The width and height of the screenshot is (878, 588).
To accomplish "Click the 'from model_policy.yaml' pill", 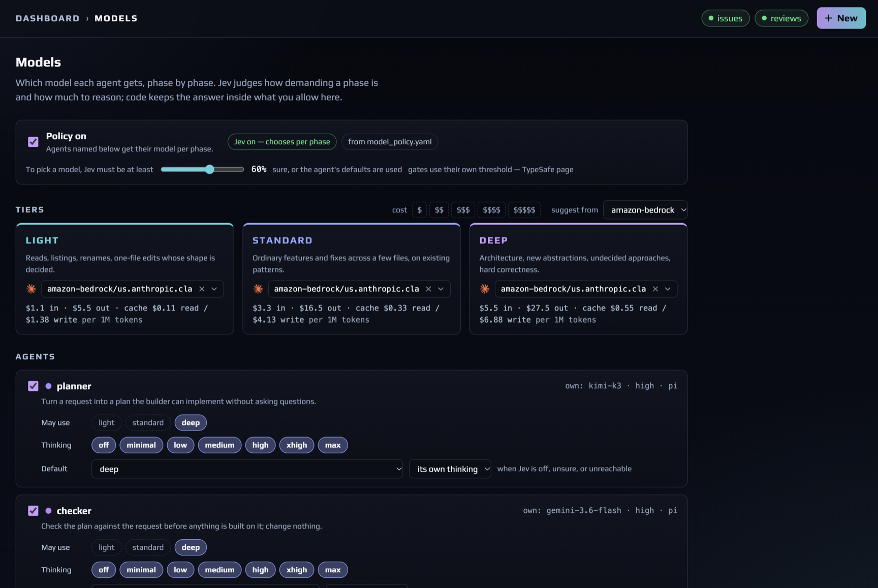I will 390,142.
